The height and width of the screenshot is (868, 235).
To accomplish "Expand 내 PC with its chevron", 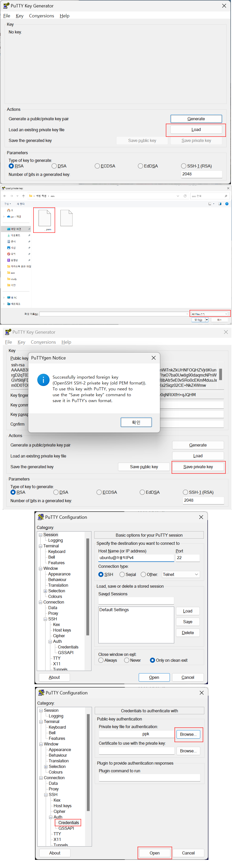I will pos(4,297).
